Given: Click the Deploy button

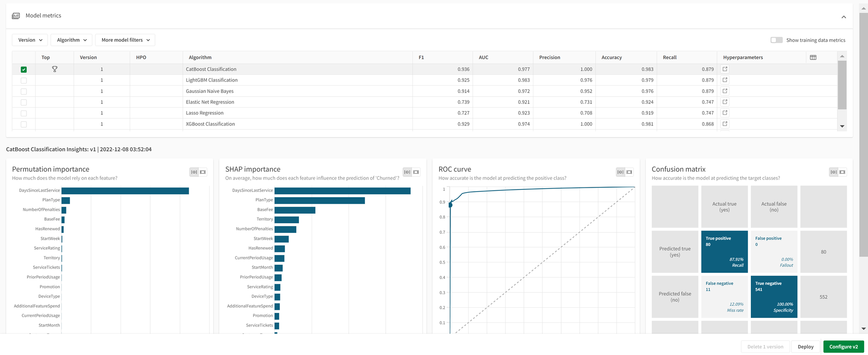Looking at the screenshot, I should (806, 347).
